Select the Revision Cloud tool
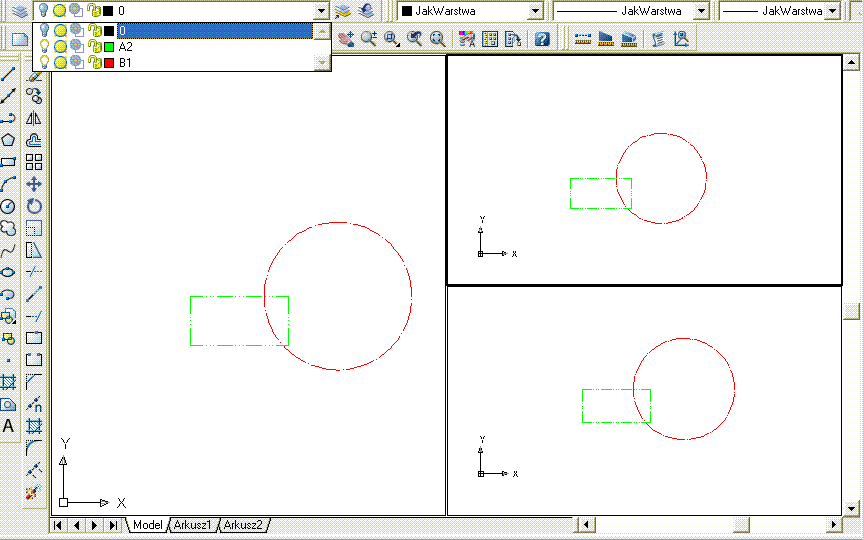This screenshot has height=540, width=864. [8, 228]
